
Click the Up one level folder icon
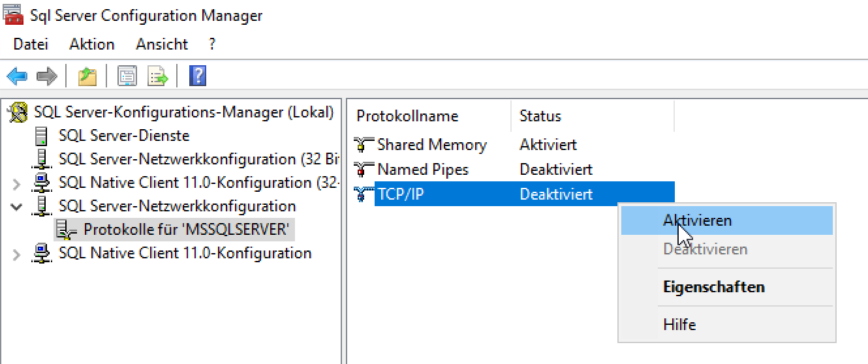click(x=87, y=76)
